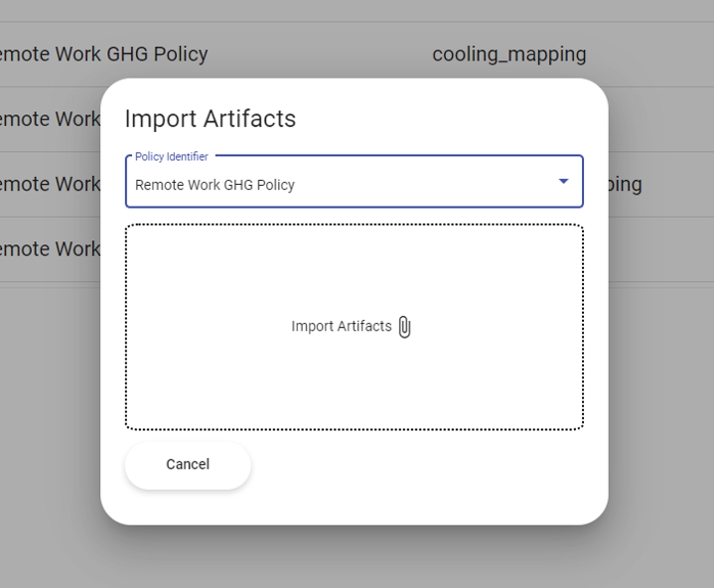Click the dialog's white area beside the title
715x588 pixels.
coord(447,118)
